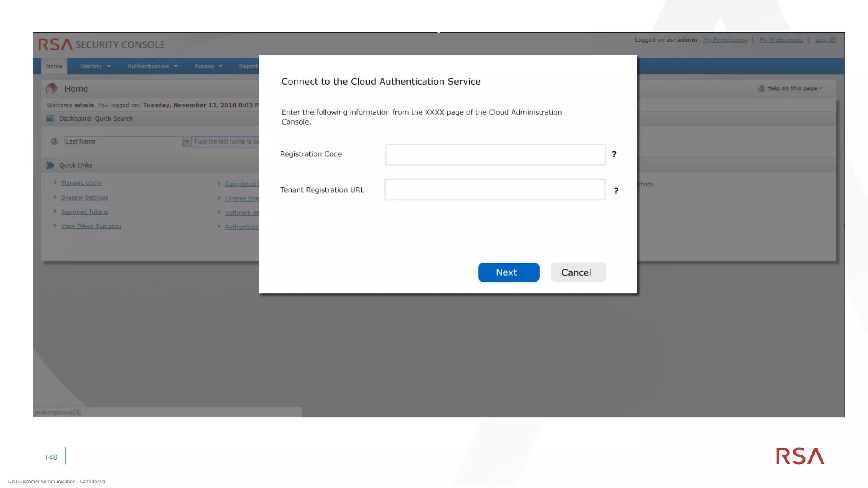Open the Assigned Tokens link
Viewport: 868px width, 488px height.
click(85, 212)
